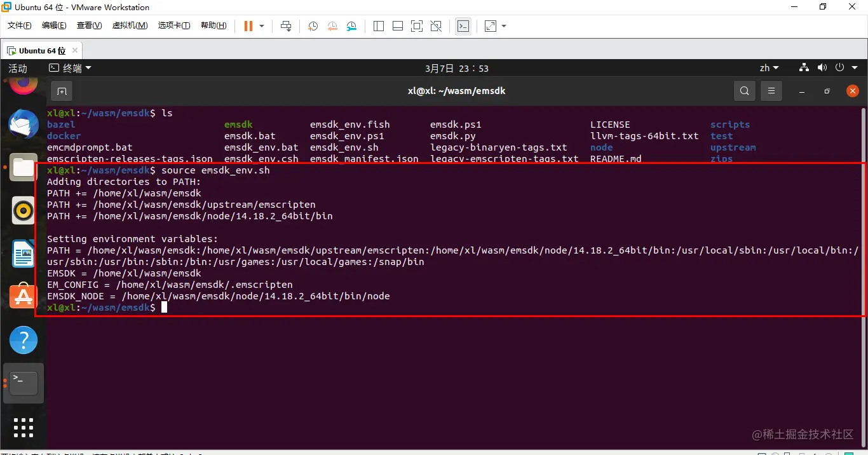Revert to the previous snapshot
This screenshot has height=455, width=868.
click(333, 26)
